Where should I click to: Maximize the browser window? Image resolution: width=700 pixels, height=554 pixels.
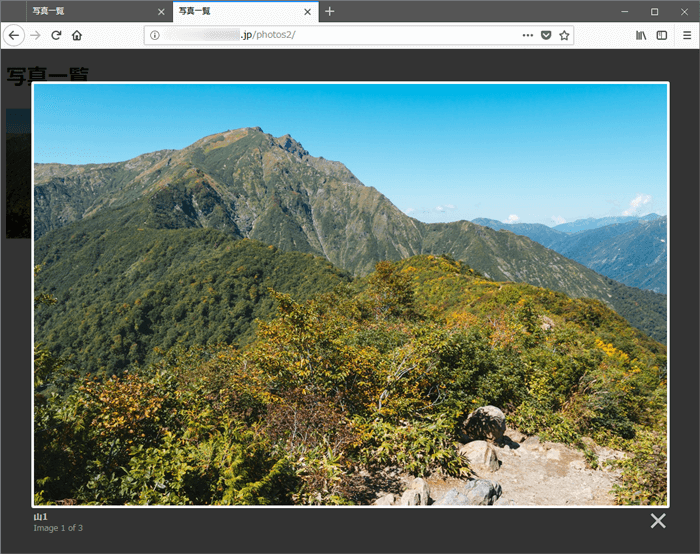[654, 11]
